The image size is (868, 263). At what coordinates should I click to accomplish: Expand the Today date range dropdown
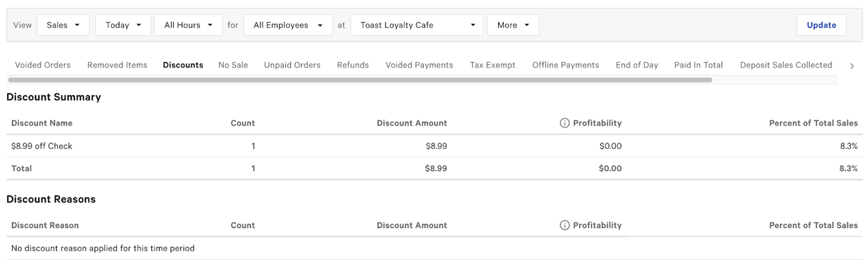click(123, 25)
